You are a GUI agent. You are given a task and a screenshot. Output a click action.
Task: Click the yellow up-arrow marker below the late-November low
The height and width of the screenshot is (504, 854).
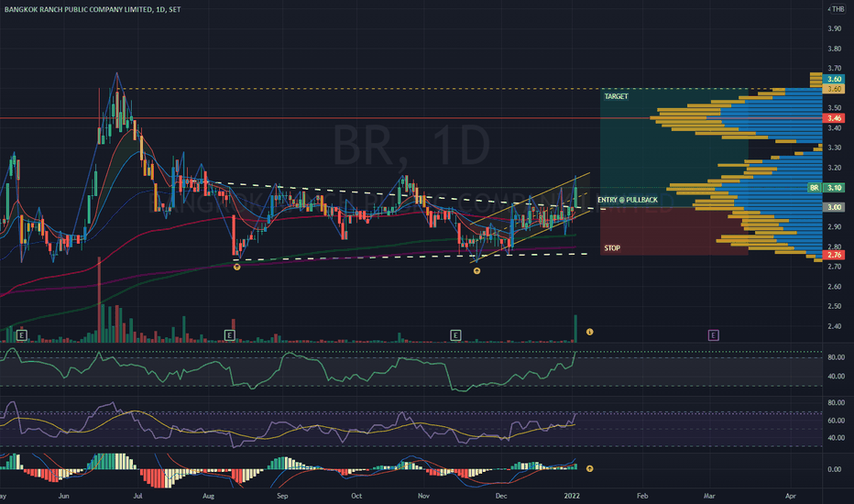click(x=476, y=271)
